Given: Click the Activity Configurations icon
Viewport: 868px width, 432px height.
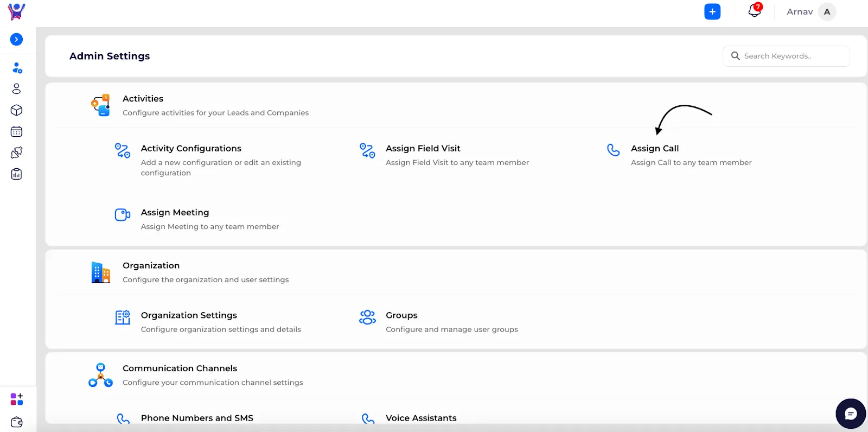Looking at the screenshot, I should (x=123, y=150).
